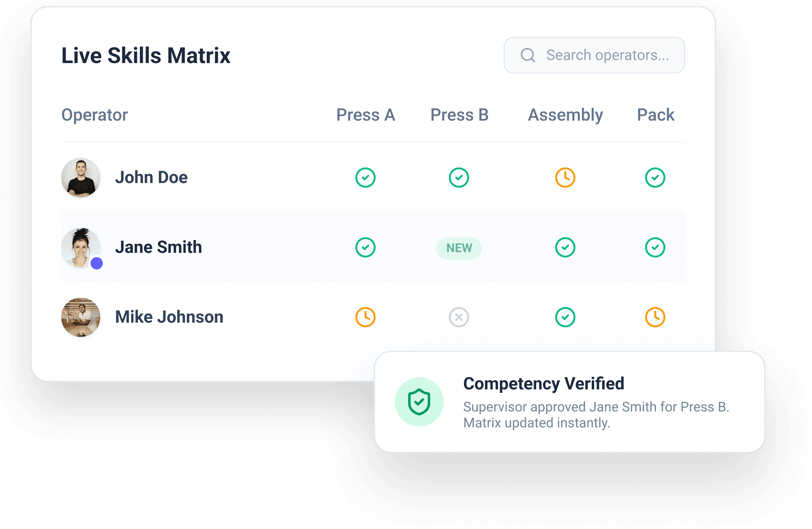Sort by the Assembly column header
Screen dimensions: 812x529
click(565, 115)
